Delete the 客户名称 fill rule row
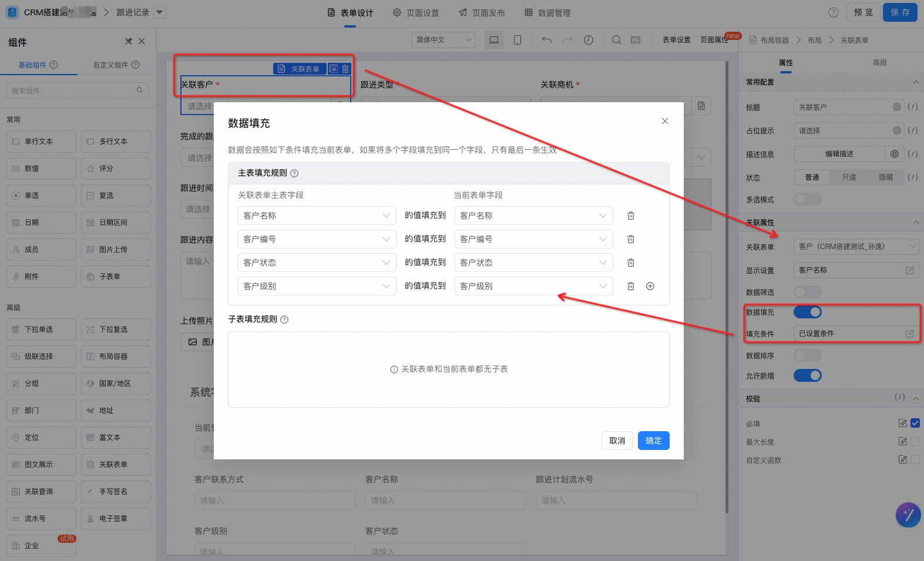This screenshot has height=561, width=924. (x=631, y=216)
